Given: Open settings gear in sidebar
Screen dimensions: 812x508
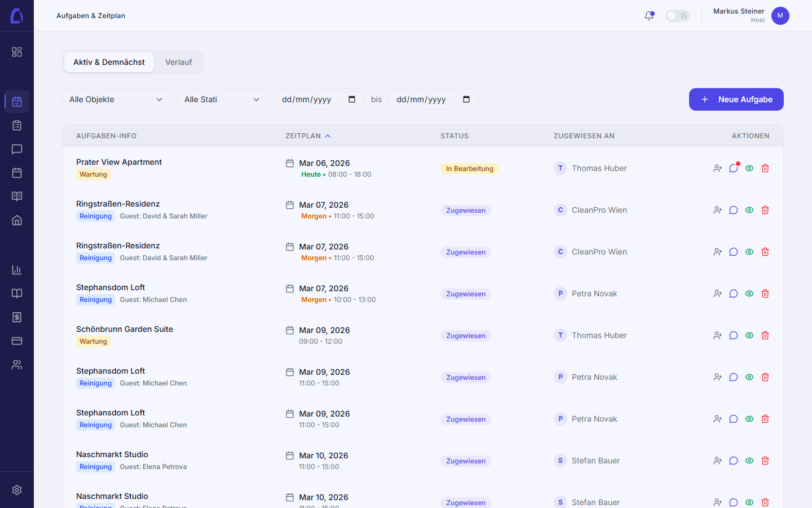Looking at the screenshot, I should coord(17,490).
